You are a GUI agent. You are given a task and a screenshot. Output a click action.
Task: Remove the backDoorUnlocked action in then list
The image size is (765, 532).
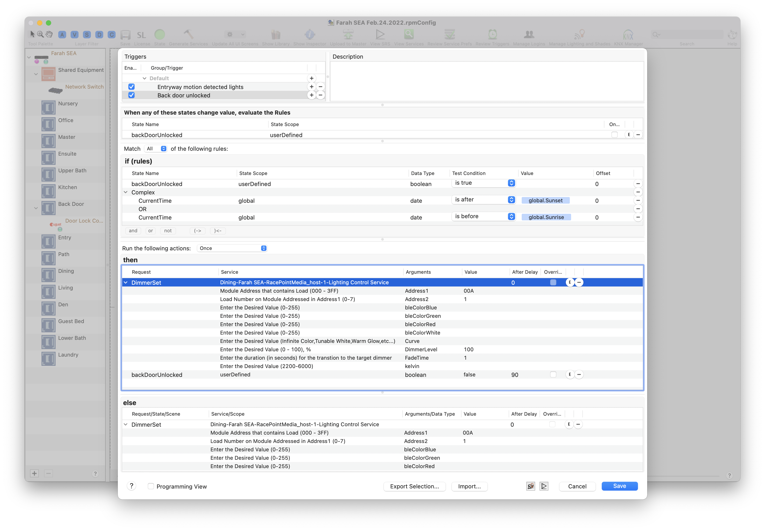[x=579, y=374]
